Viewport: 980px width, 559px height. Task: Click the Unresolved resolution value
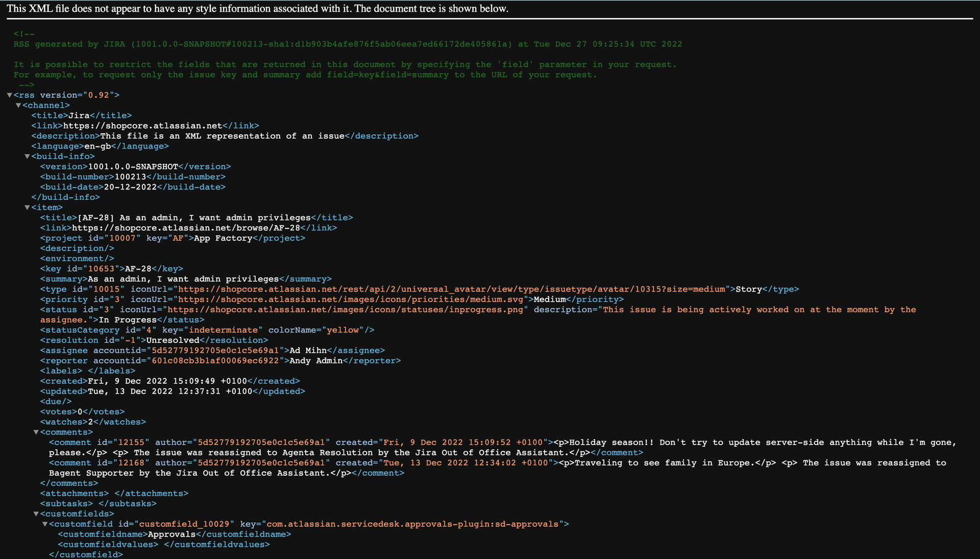(x=173, y=340)
